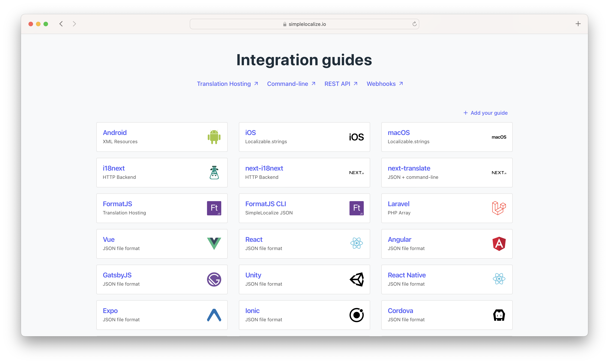This screenshot has width=609, height=364.
Task: Click the FormatJS Translation Hosting card logo
Action: tap(214, 208)
